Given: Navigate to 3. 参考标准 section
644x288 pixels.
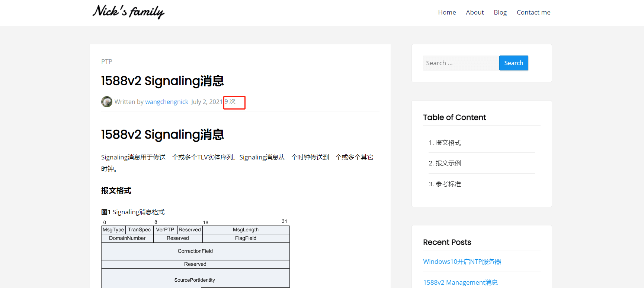Looking at the screenshot, I should 445,184.
